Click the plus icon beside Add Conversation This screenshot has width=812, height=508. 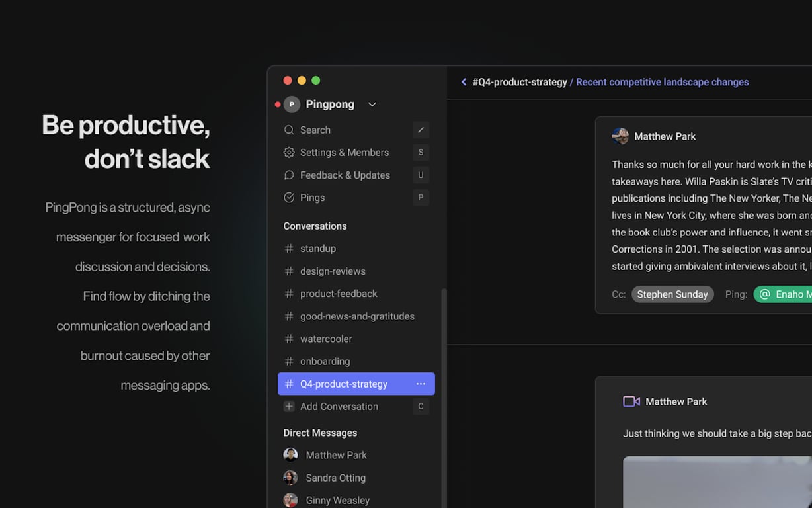tap(289, 407)
